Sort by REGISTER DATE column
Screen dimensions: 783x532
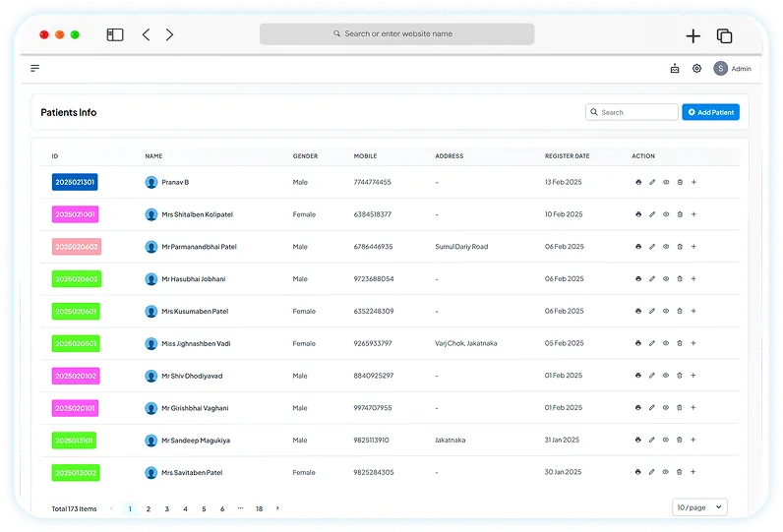(x=567, y=156)
